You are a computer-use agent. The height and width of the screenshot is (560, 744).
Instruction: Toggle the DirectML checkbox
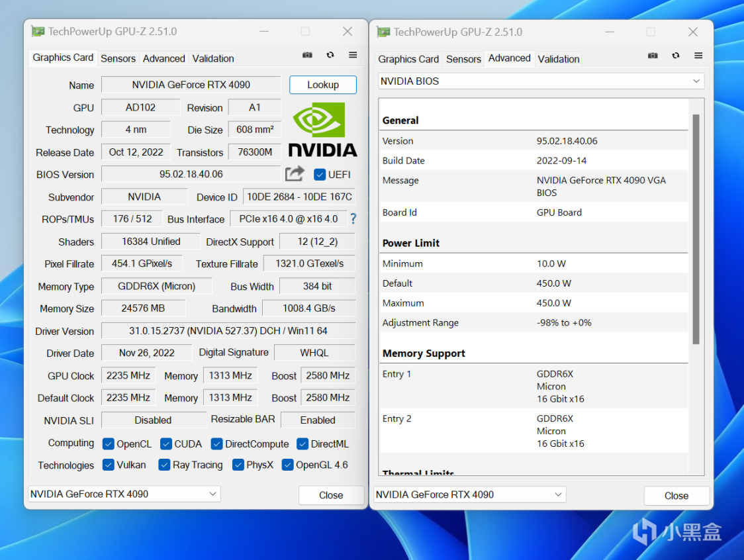(x=303, y=444)
